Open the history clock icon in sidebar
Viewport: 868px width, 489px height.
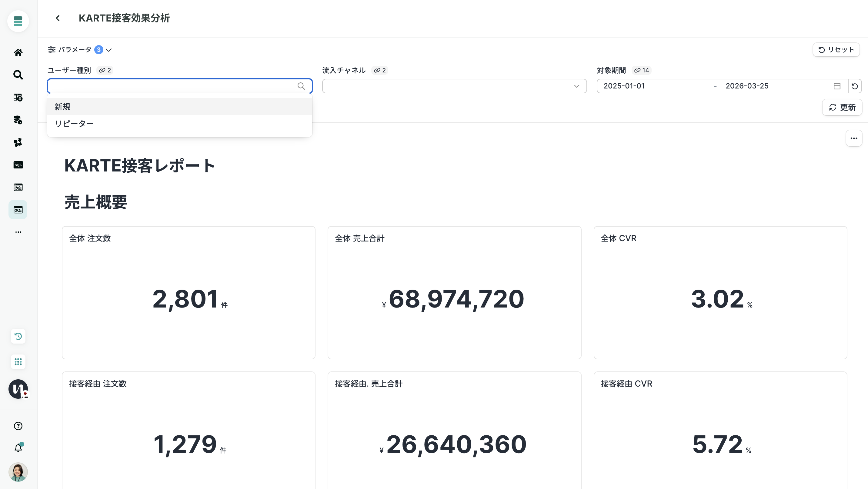(x=18, y=336)
